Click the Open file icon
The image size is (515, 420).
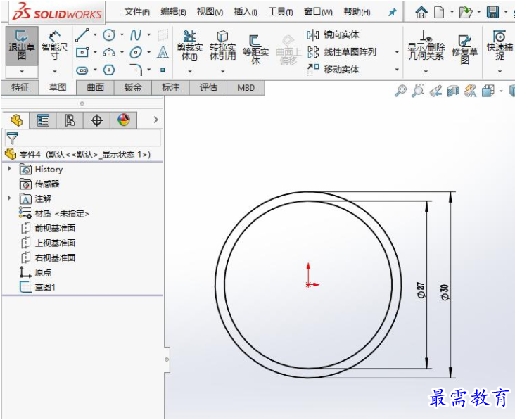[x=466, y=13]
